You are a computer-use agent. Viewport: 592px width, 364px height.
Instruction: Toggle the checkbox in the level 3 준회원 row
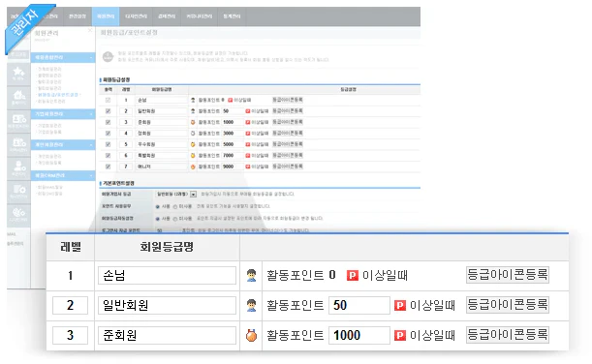pos(108,122)
